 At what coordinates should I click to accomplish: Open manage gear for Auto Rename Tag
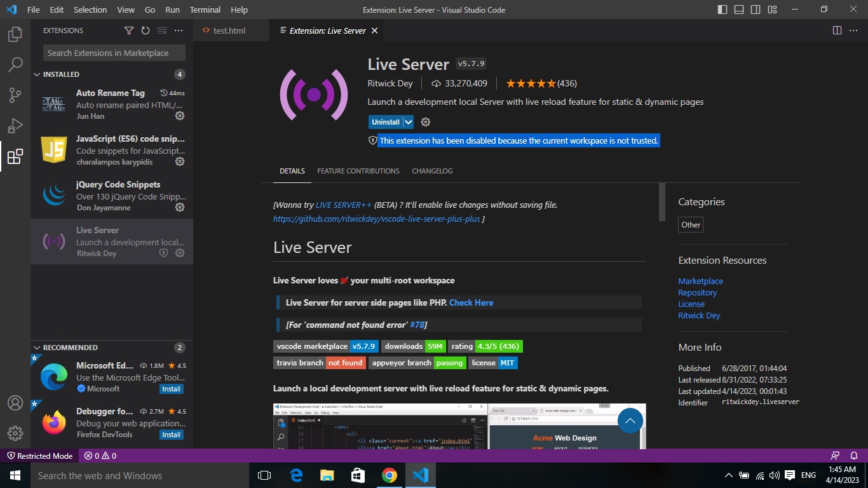pos(180,116)
